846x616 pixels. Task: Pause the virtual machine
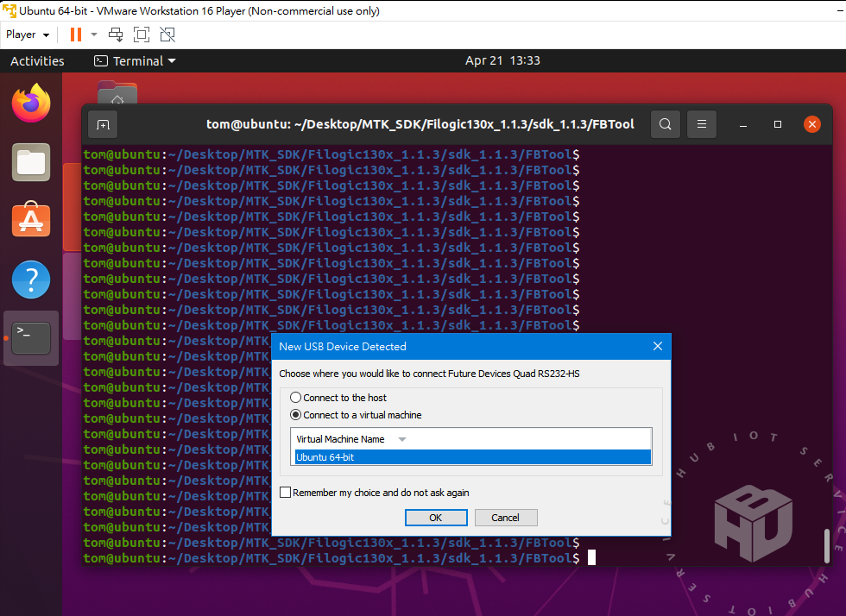[76, 35]
